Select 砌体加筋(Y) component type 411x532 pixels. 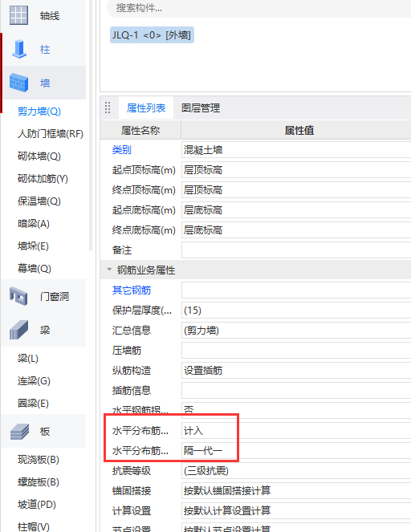[43, 178]
